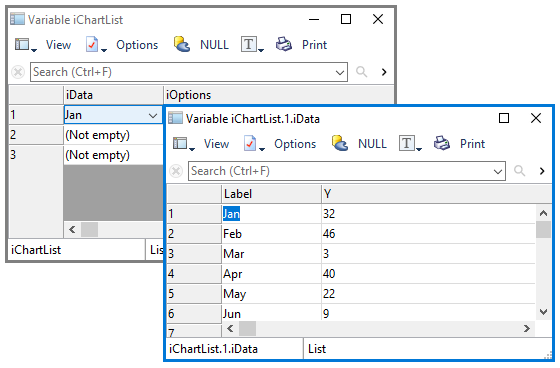Click List type in iData status bar

point(317,349)
